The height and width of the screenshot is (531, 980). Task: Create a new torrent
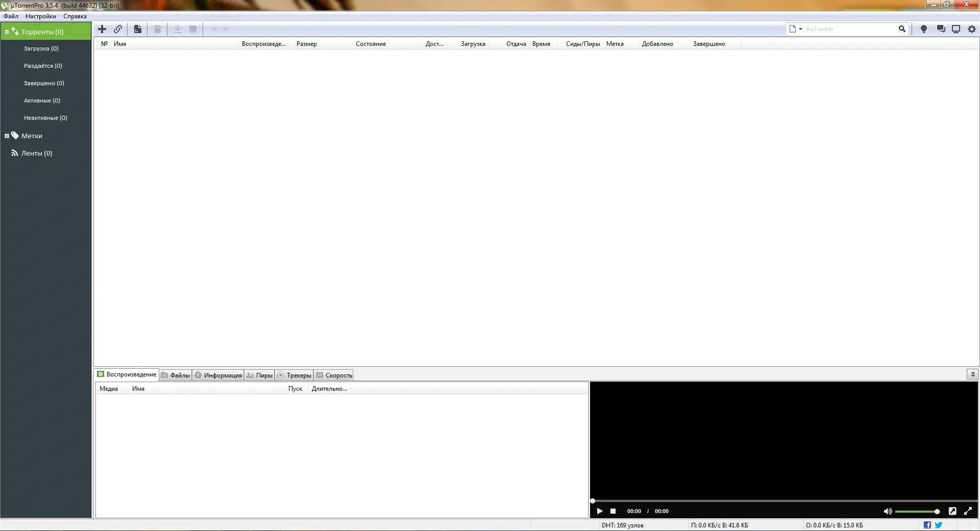tap(137, 29)
